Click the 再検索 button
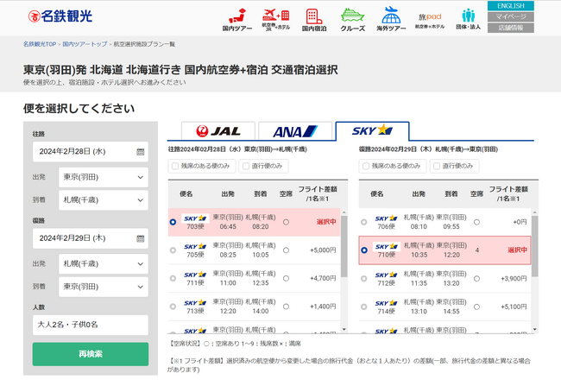561x392 pixels. click(91, 354)
